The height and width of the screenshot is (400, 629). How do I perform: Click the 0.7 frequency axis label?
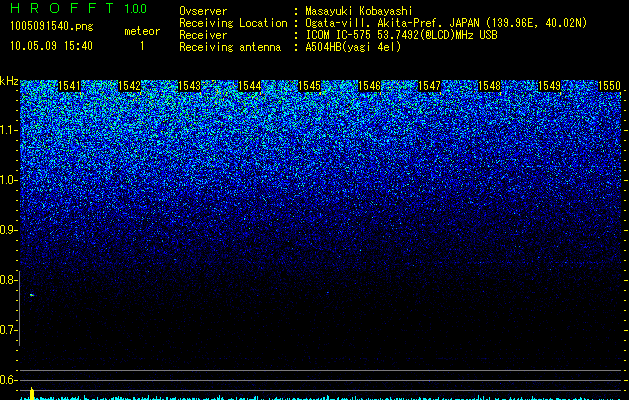pyautogui.click(x=8, y=330)
